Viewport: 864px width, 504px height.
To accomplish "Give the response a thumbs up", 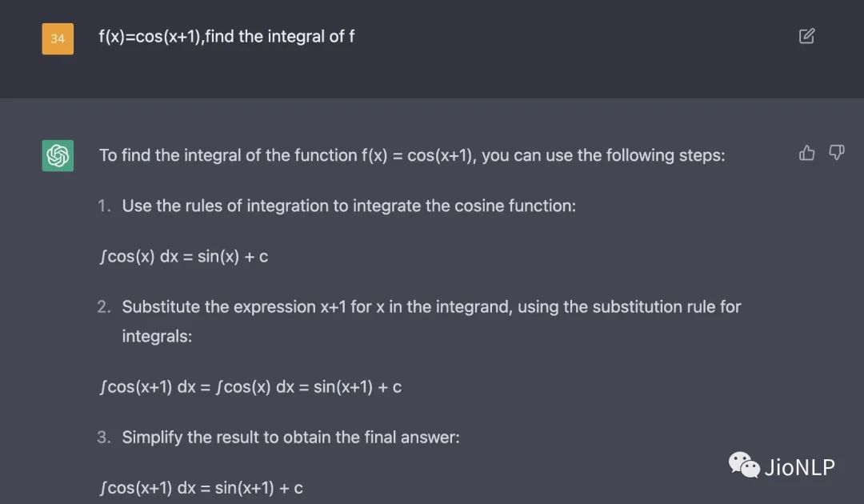I will (806, 153).
